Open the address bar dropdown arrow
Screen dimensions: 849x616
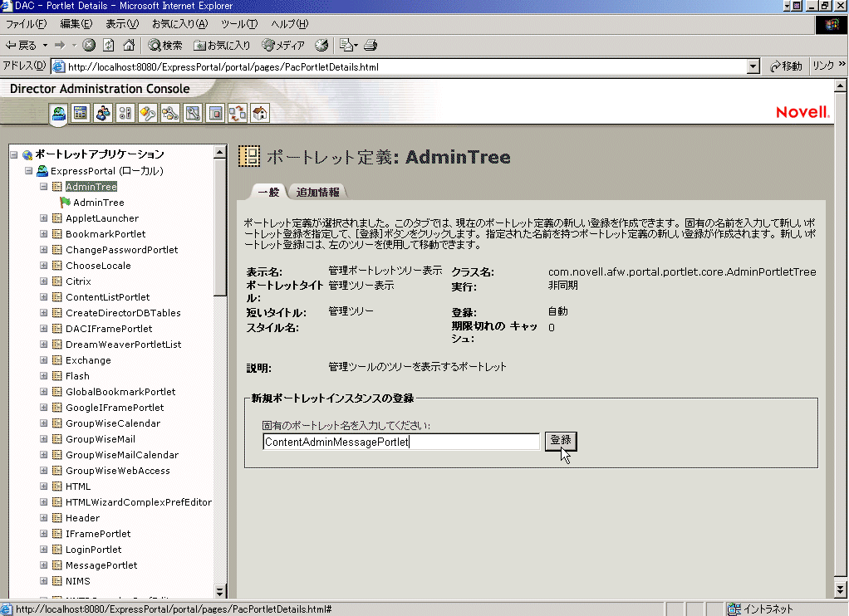(753, 66)
